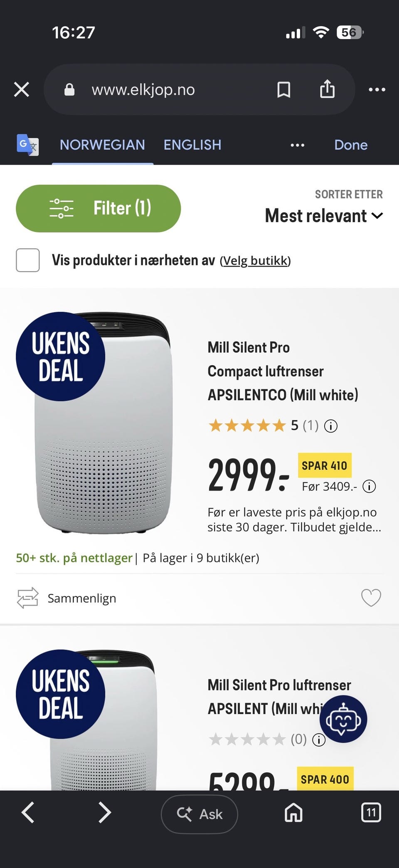Expand the Mest relevant sort dropdown
Viewport: 399px width, 868px height.
[x=324, y=216]
